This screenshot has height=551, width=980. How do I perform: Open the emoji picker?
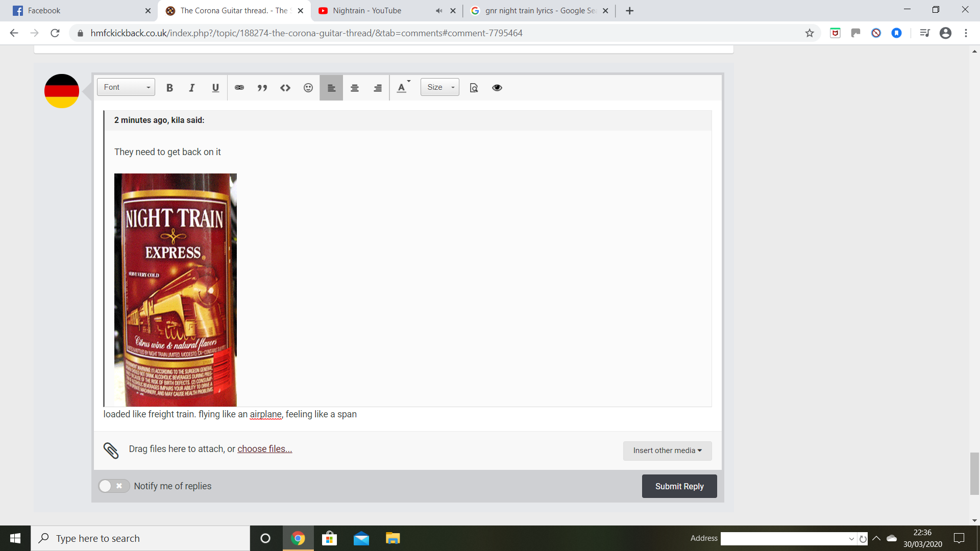point(308,88)
